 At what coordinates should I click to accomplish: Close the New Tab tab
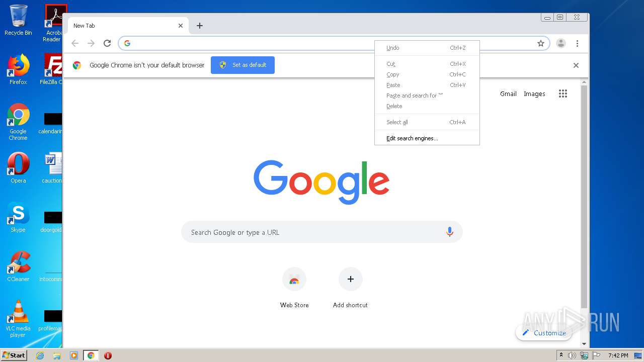click(181, 26)
